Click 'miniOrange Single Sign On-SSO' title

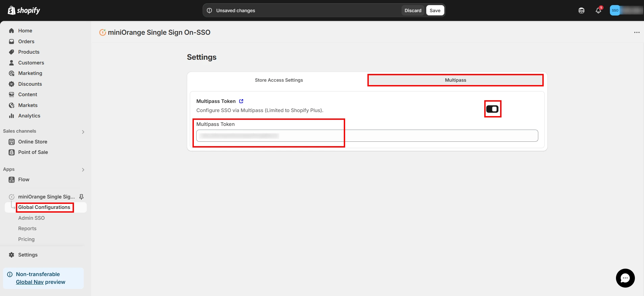click(x=159, y=32)
